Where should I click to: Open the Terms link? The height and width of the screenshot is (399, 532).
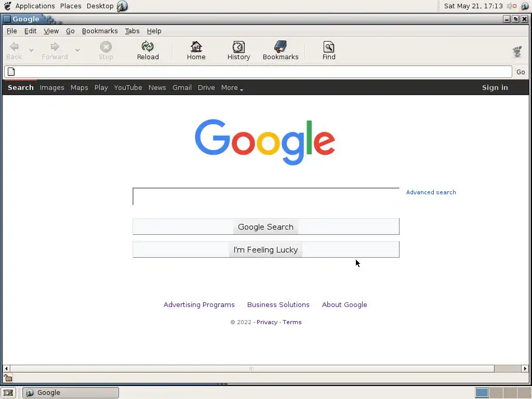pos(292,322)
